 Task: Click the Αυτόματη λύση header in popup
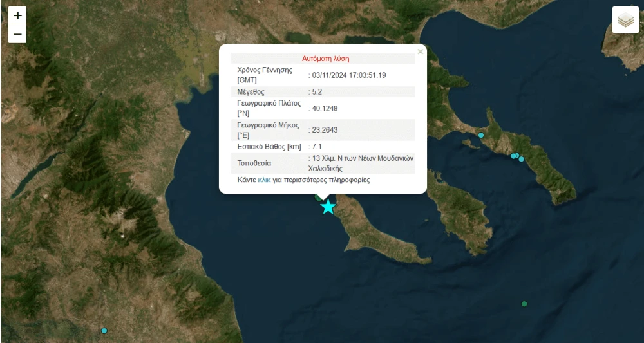coord(325,59)
